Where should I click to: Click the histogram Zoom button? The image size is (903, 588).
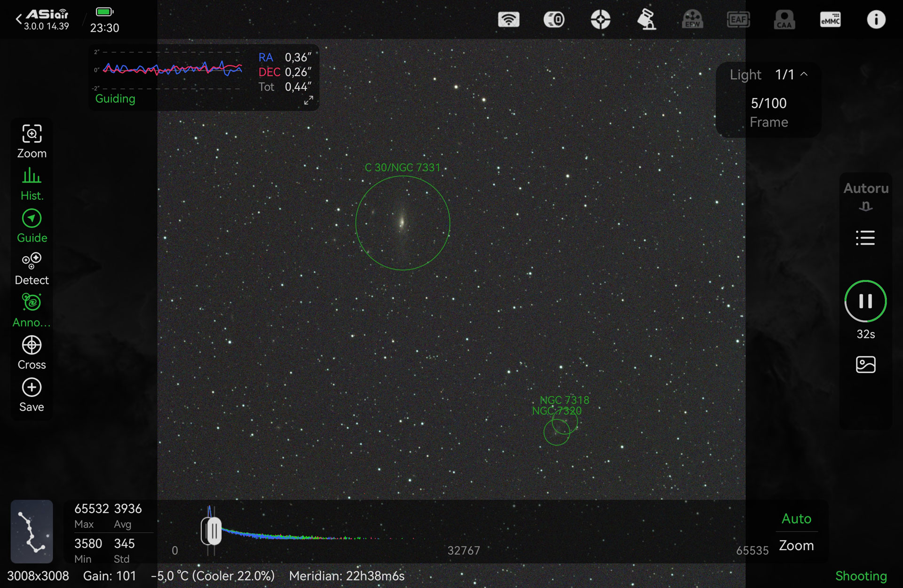pos(796,545)
